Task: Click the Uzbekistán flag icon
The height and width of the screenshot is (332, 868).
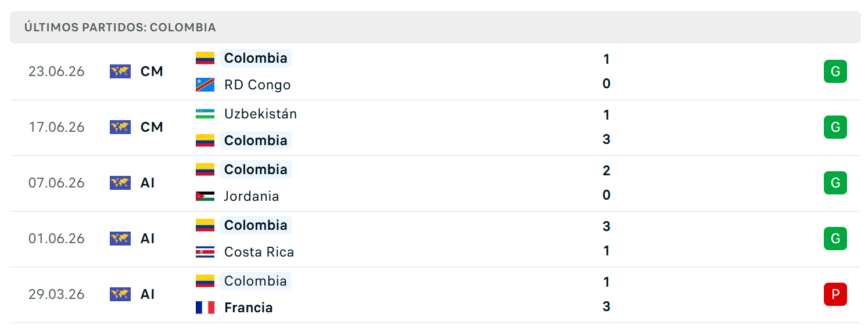Action: pyautogui.click(x=205, y=114)
